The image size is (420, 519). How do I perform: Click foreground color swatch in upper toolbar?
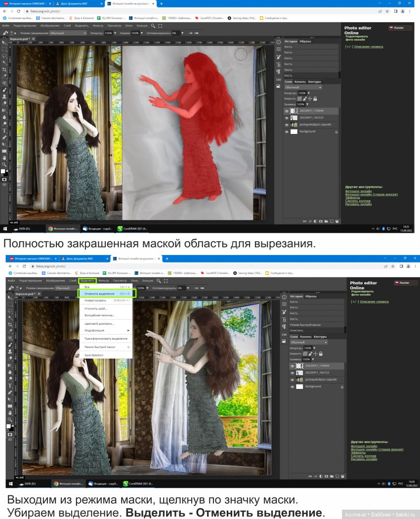[2, 171]
